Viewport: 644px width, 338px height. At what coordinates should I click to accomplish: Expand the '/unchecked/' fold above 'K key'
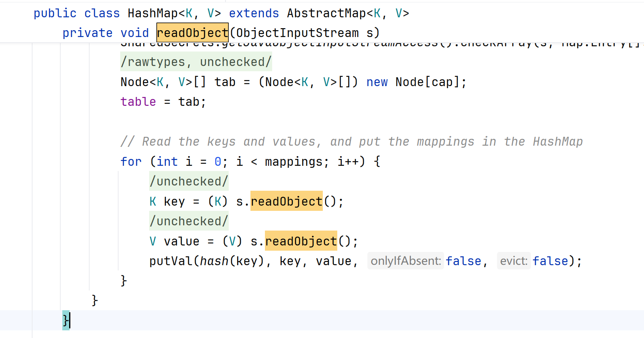189,181
